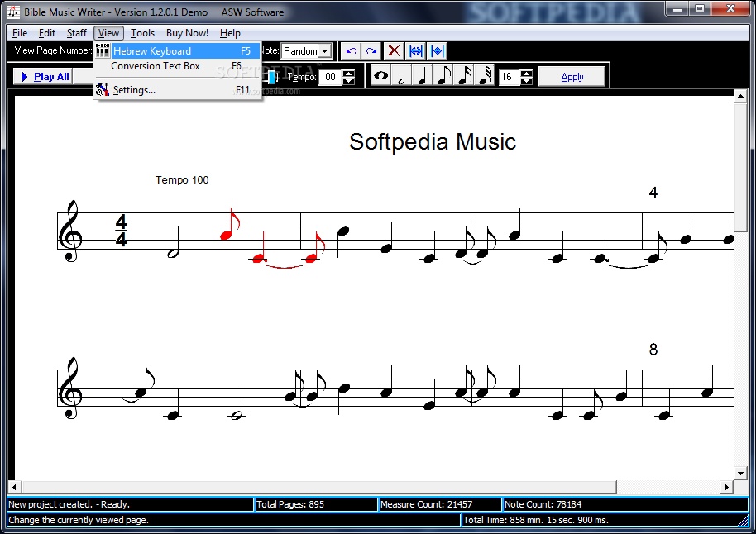Open the Tools menu
The width and height of the screenshot is (756, 534).
143,33
